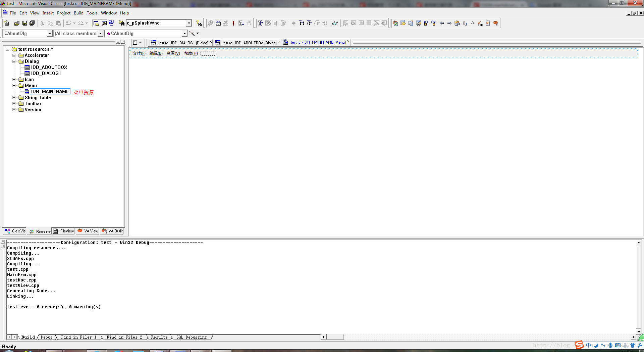Open the WizardBar actions dropdown arrow
This screenshot has height=352, width=644.
(x=198, y=33)
